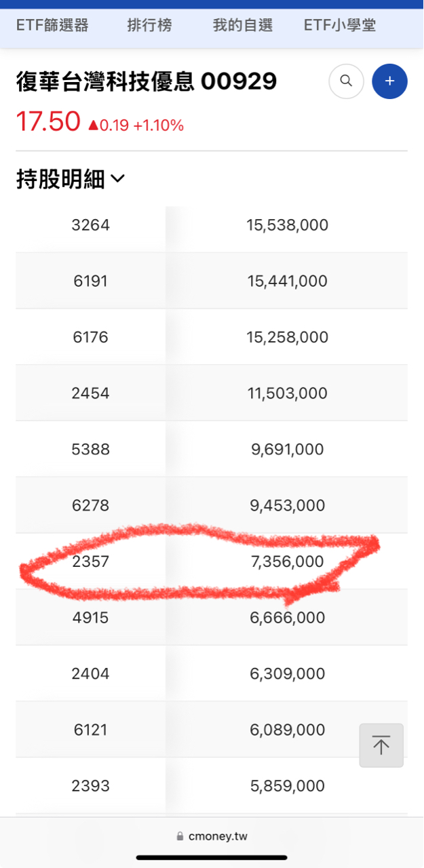Select the 7,356,000 shares value
Screen dimensions: 424x868
tap(287, 561)
